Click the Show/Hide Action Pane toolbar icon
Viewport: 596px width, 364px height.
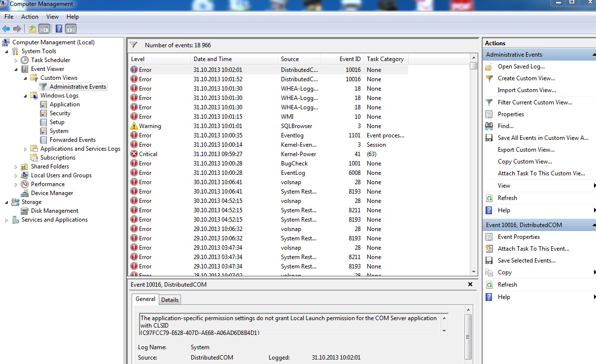pyautogui.click(x=70, y=29)
